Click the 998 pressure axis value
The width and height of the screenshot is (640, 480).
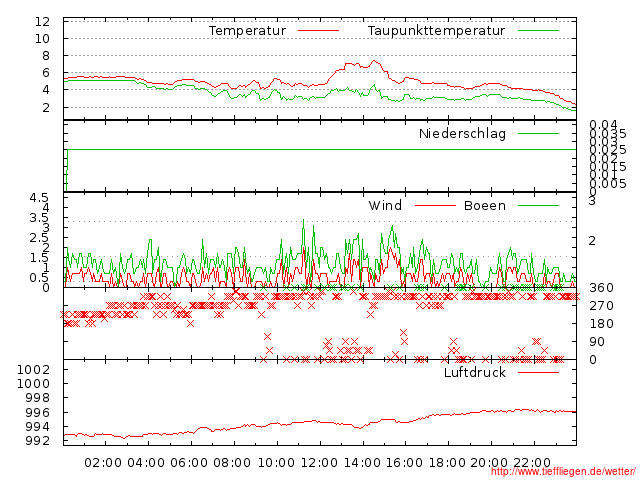point(38,398)
